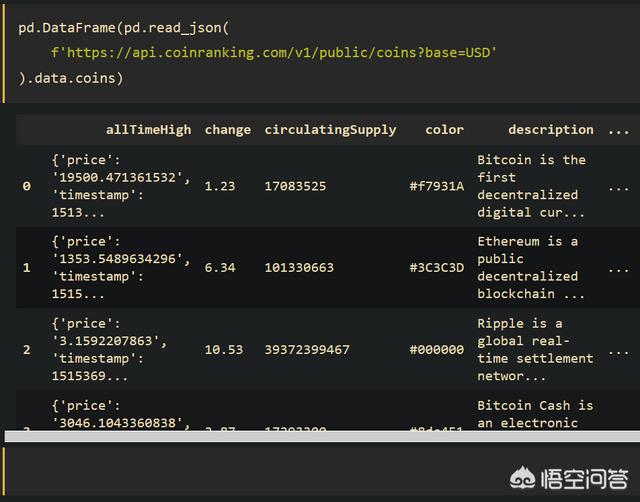Click the ).data.coins) code line
Image resolution: width=640 pixels, height=502 pixels.
click(x=71, y=78)
